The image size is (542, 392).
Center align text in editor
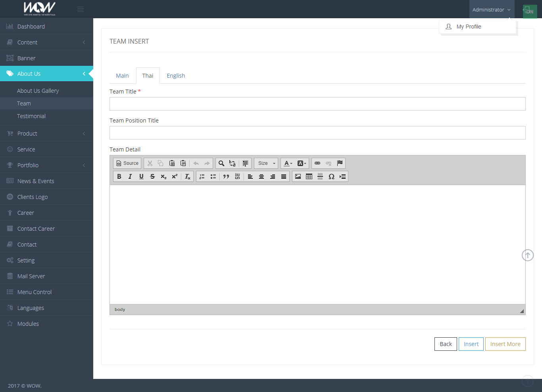(x=261, y=177)
